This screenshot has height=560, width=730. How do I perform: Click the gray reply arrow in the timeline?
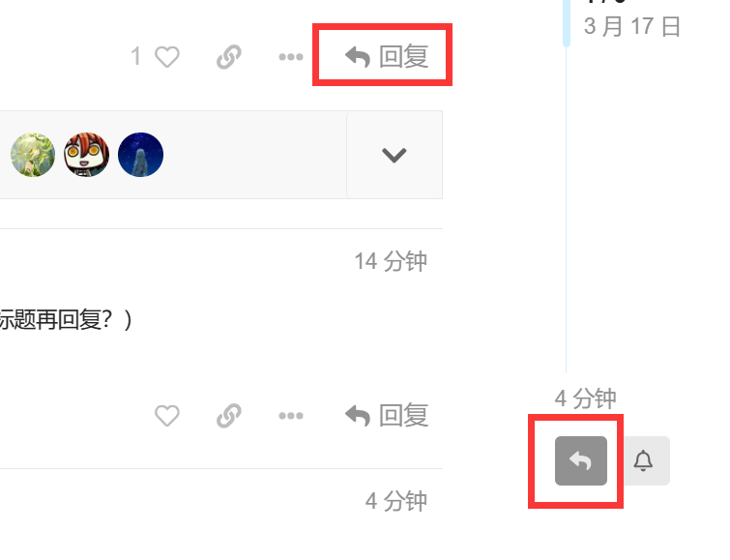(x=581, y=460)
